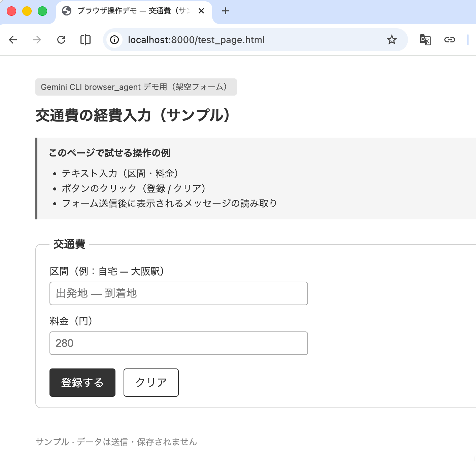Image resolution: width=476 pixels, height=461 pixels.
Task: Click the browser back arrow
Action: pos(13,40)
